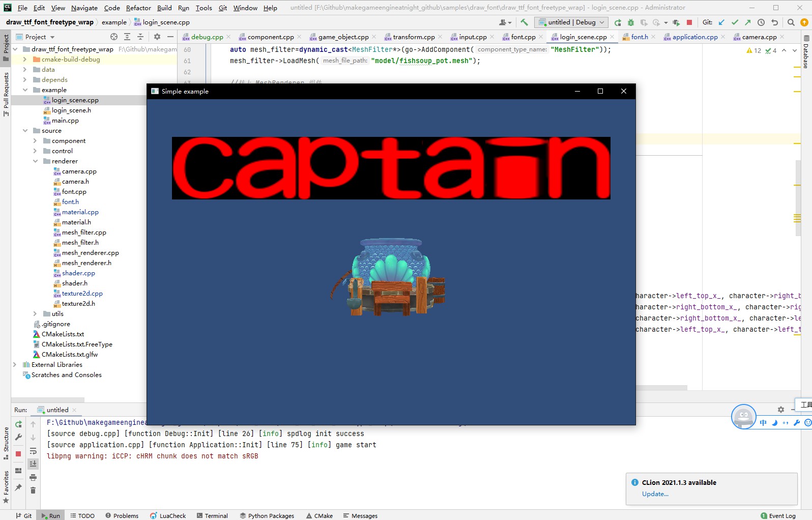Open the CMake tool window button
This screenshot has height=520, width=812.
320,515
